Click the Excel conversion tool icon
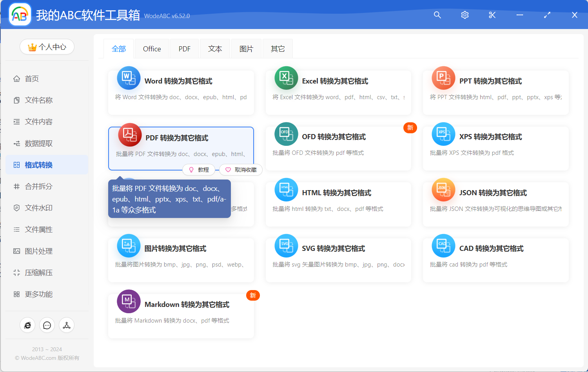 click(x=286, y=78)
